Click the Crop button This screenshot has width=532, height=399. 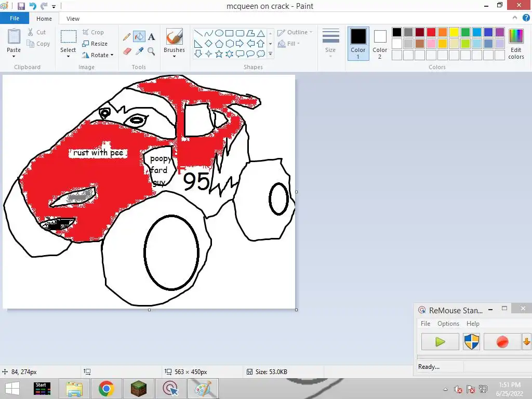pyautogui.click(x=93, y=32)
